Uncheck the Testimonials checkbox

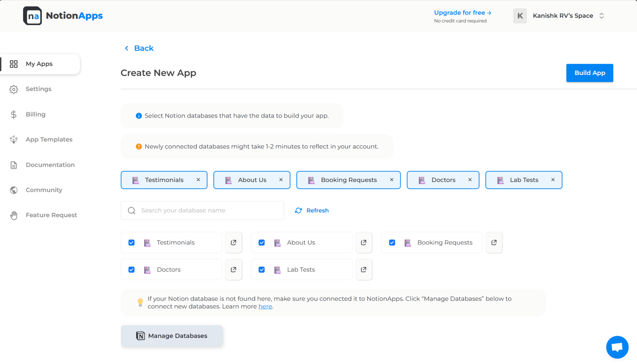tap(132, 243)
